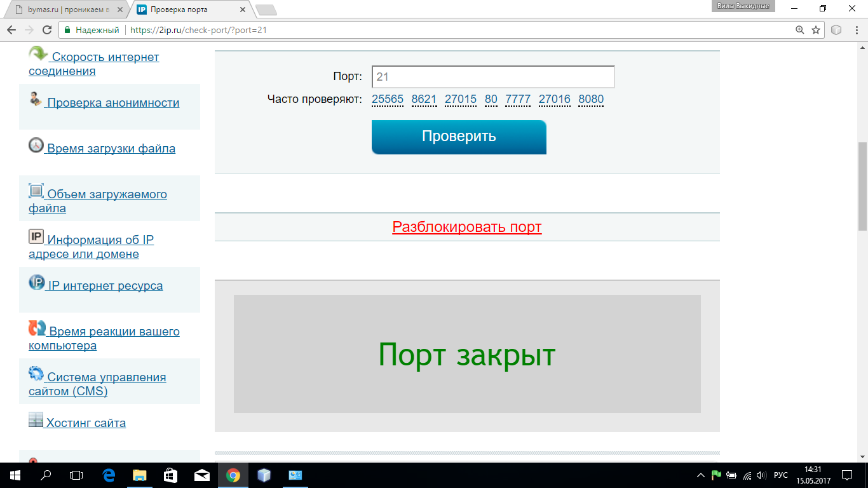
Task: Click the Chrome icon in the taskbar
Action: click(233, 475)
